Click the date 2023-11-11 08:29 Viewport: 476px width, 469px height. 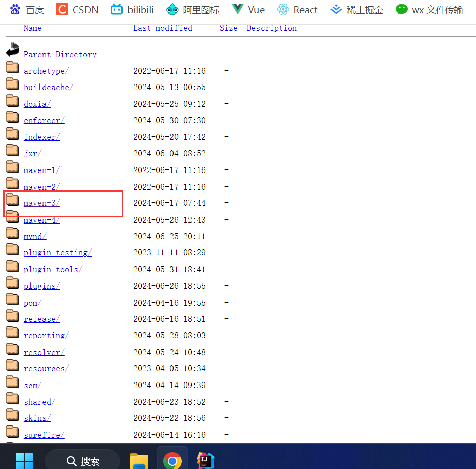(x=169, y=252)
